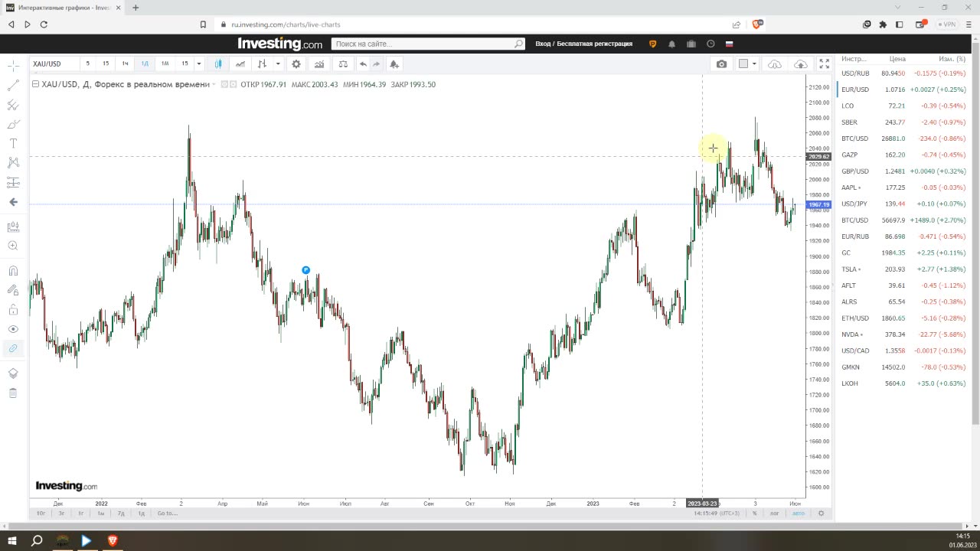Click load chart cloud-download icon
The image size is (980, 551).
pos(775,64)
